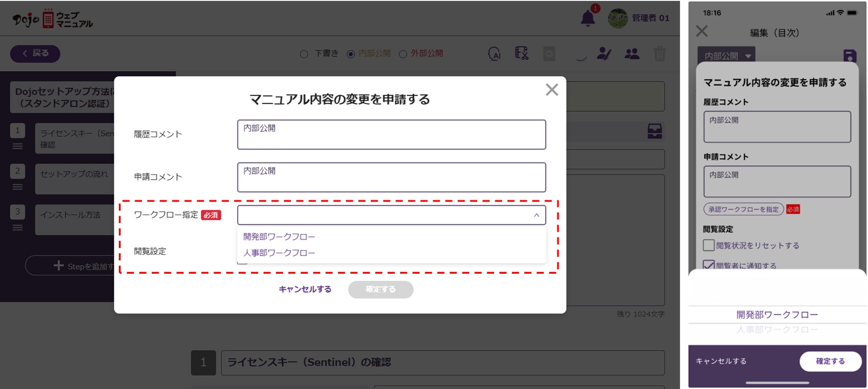Screen dimensions: 868x389
Task: Uncheck 閲覧者に通知する in the mobile view
Action: [x=709, y=265]
